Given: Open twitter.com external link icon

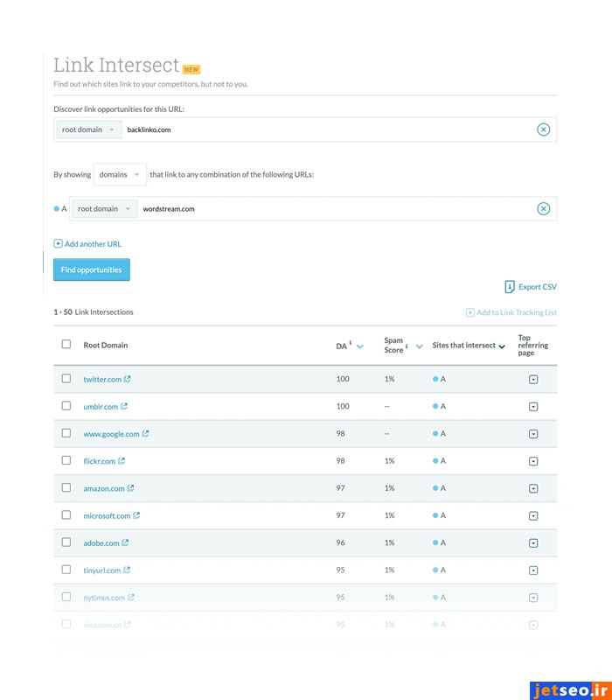Looking at the screenshot, I should tap(128, 379).
